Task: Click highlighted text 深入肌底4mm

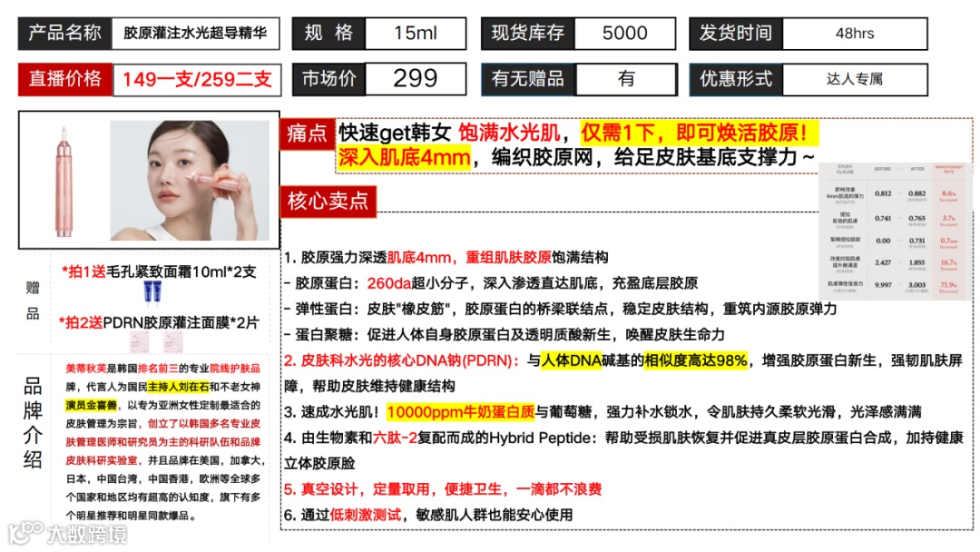Action: tap(405, 157)
